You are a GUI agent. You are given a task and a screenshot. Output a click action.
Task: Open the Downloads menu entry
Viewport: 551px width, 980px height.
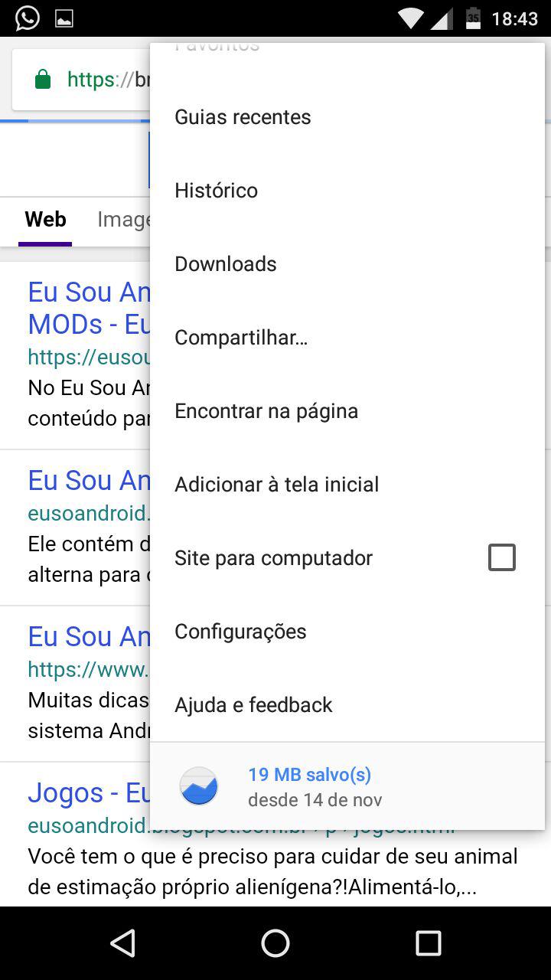[226, 264]
